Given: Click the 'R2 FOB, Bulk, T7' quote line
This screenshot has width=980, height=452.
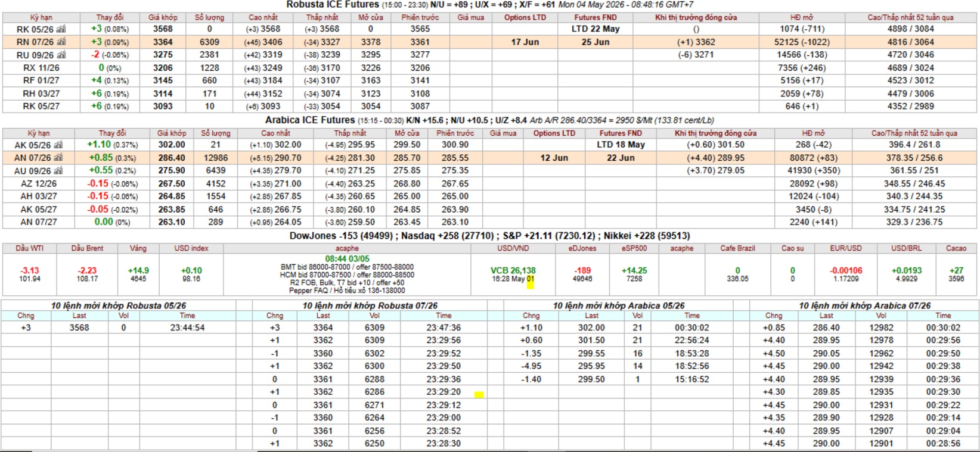Looking at the screenshot, I should coord(347,283).
